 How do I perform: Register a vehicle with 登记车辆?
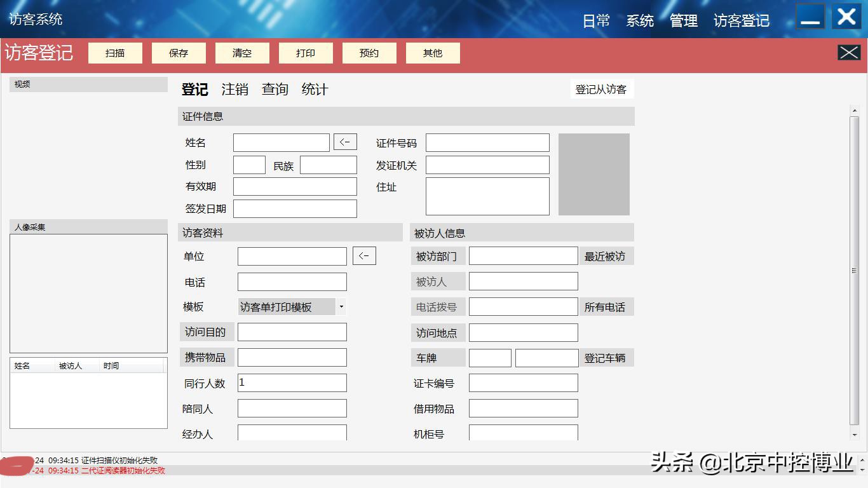[606, 357]
